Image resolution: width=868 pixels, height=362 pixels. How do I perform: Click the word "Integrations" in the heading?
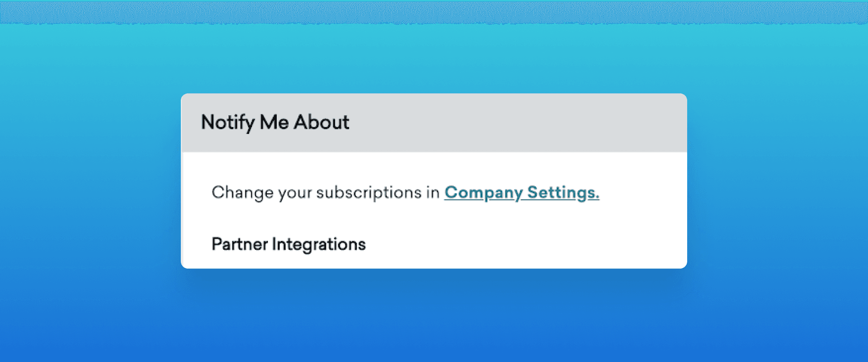point(319,244)
